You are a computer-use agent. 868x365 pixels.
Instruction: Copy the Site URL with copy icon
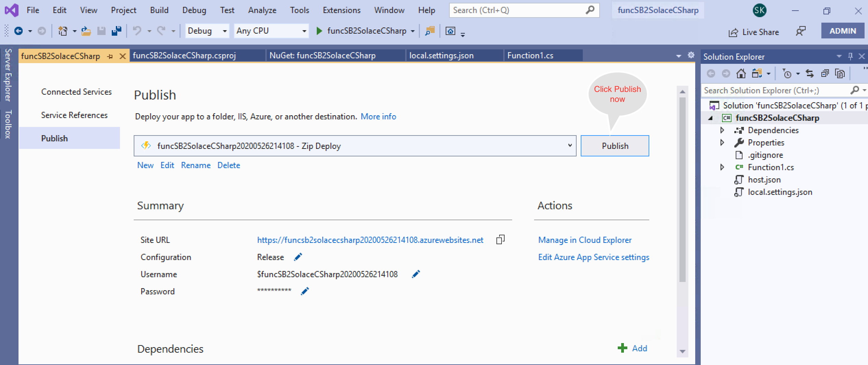coord(500,239)
